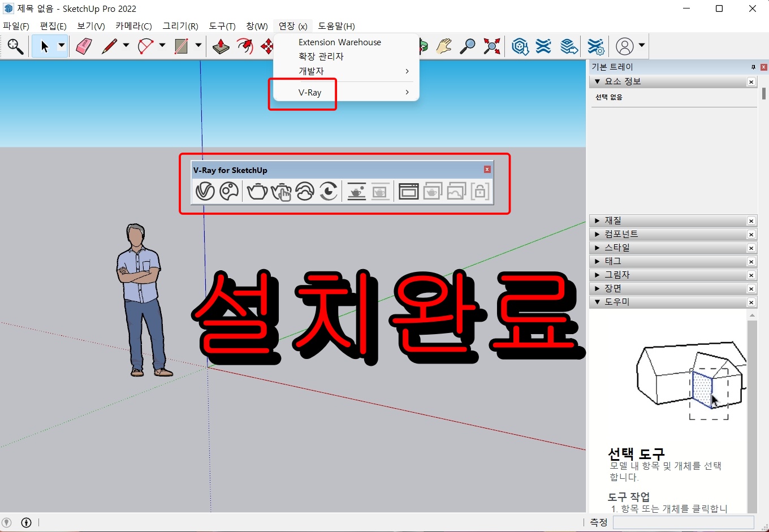Start render with the V-Ray teapot icon
This screenshot has height=532, width=769.
(257, 191)
